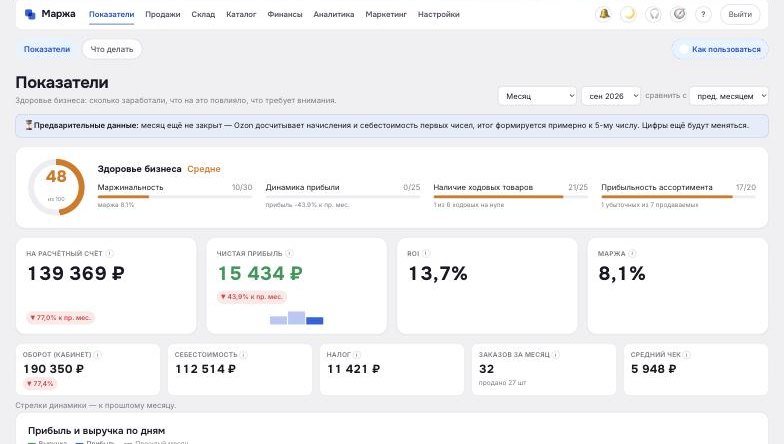784x444 pixels.
Task: Click the Прибыль и выручка по дням heading
Action: pos(96,430)
